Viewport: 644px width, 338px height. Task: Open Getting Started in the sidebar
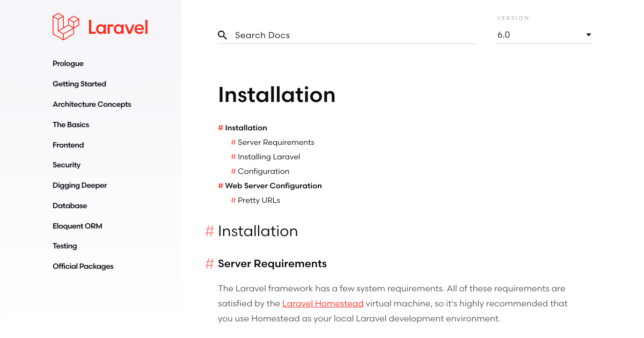coord(79,84)
